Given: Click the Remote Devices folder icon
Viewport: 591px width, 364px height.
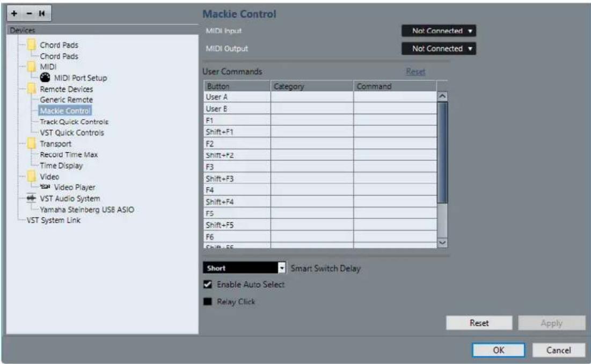Looking at the screenshot, I should (32, 89).
